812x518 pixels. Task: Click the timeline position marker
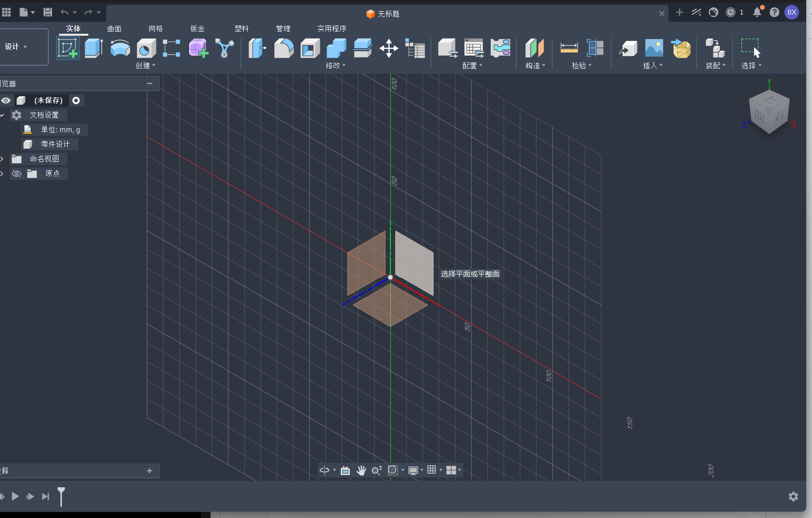click(61, 497)
